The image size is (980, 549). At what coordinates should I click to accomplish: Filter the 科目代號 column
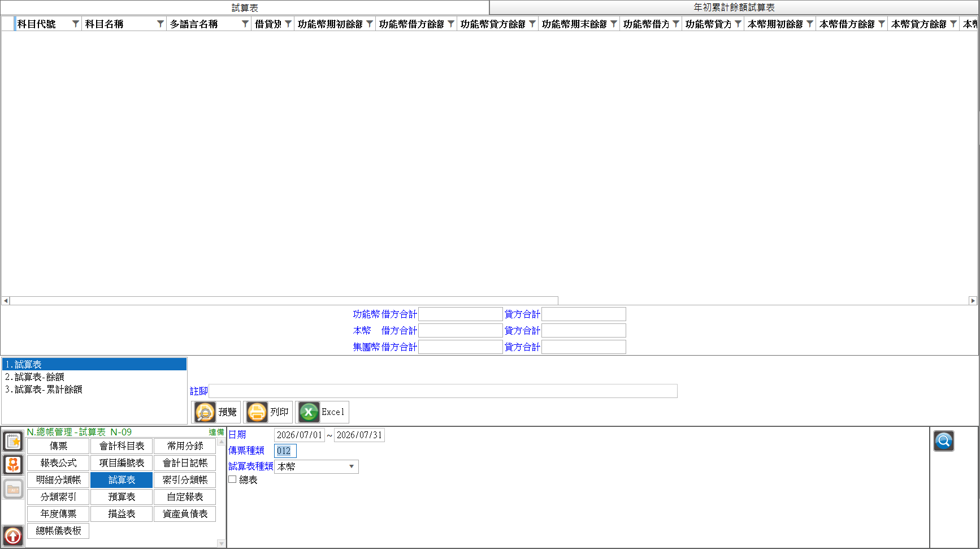coord(75,24)
